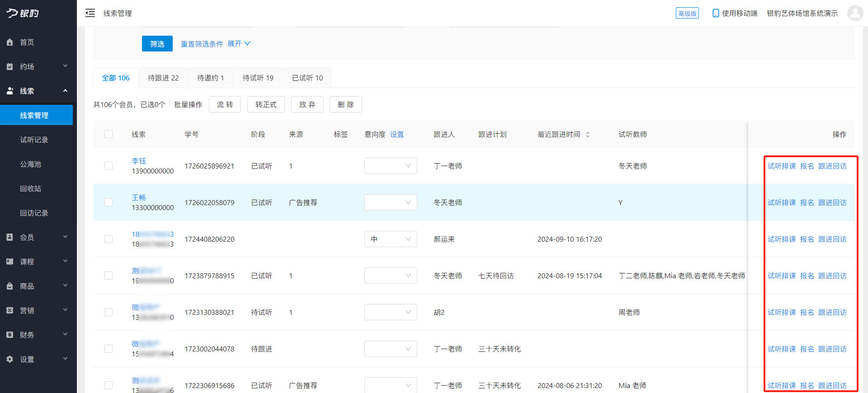Image resolution: width=868 pixels, height=393 pixels.
Task: Collapse the sidebar with the menu fold icon
Action: point(90,13)
